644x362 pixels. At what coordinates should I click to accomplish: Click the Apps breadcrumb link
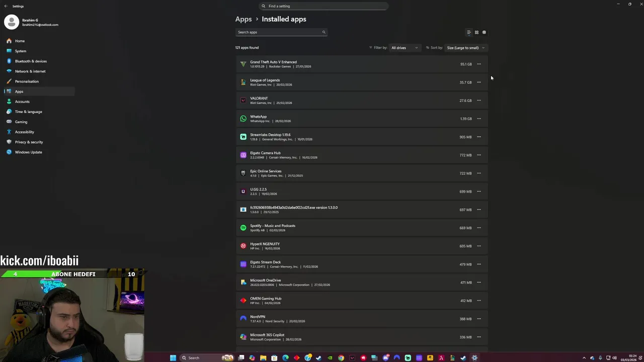tap(244, 19)
